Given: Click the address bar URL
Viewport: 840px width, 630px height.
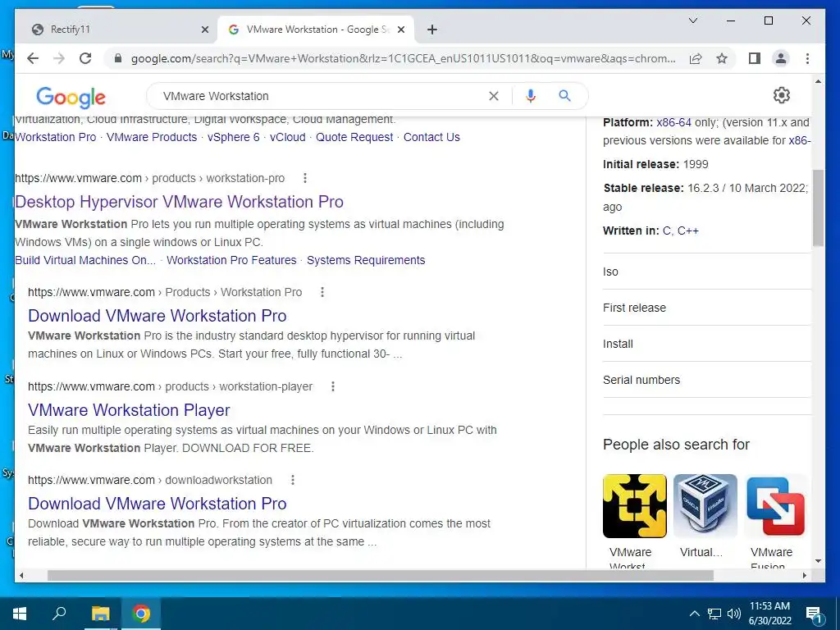Looking at the screenshot, I should [403, 58].
